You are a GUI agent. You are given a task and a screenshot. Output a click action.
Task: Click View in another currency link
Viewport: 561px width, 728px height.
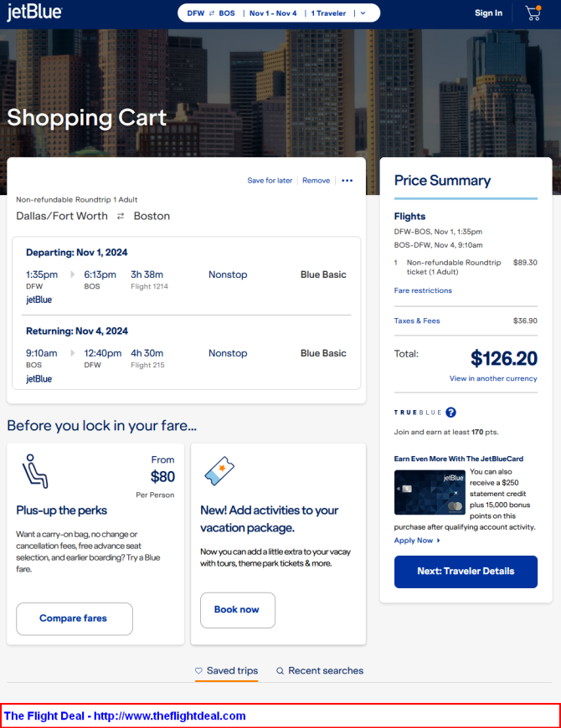pos(493,378)
